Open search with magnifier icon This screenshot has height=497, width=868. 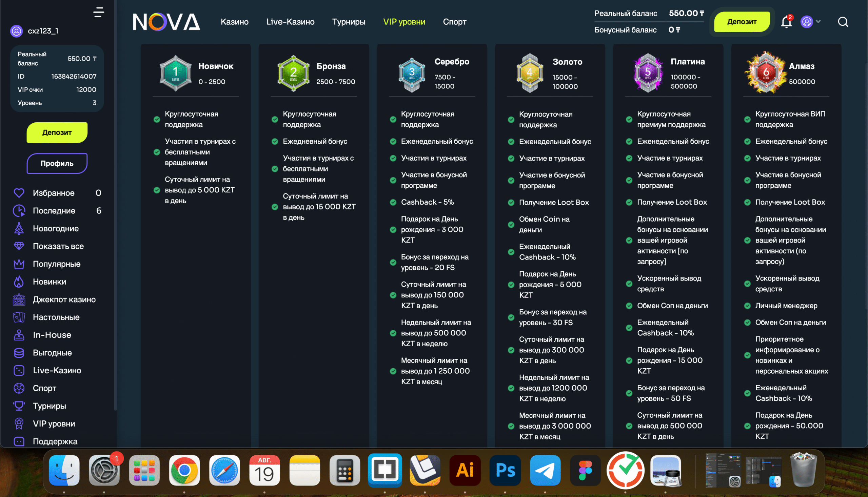pos(843,22)
